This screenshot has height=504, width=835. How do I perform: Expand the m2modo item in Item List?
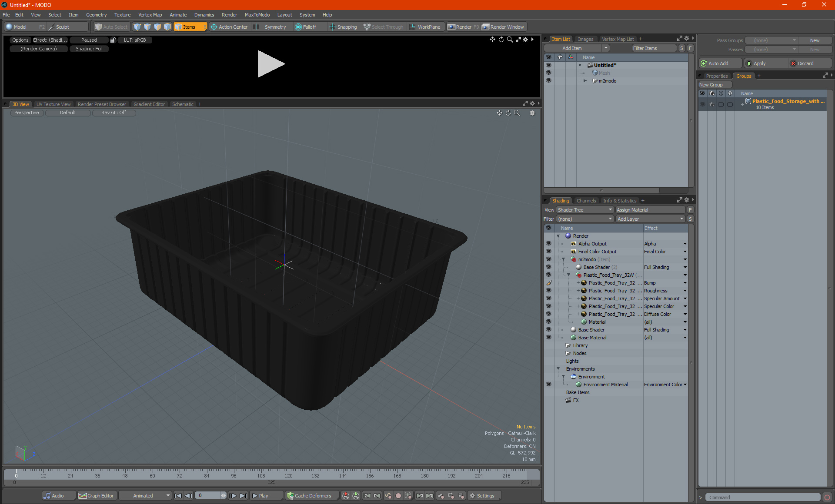585,80
